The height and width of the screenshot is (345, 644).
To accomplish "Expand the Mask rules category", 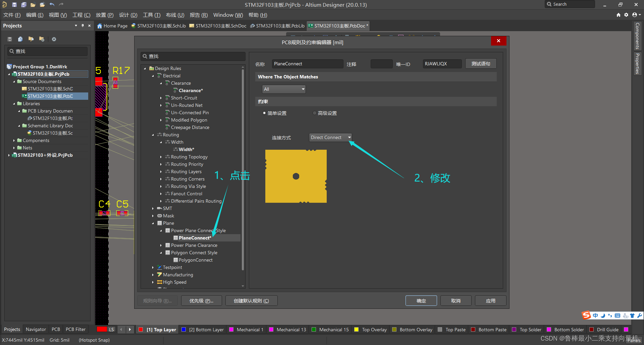I will coord(153,216).
